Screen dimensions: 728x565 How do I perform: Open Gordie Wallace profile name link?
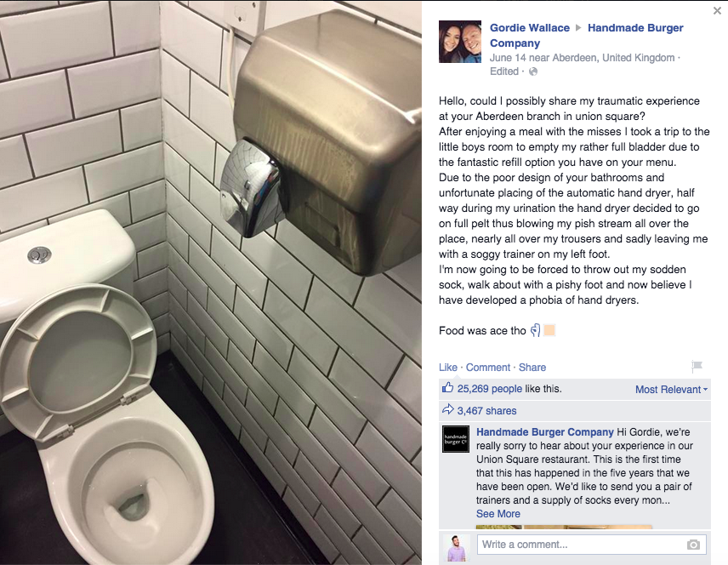(x=529, y=28)
